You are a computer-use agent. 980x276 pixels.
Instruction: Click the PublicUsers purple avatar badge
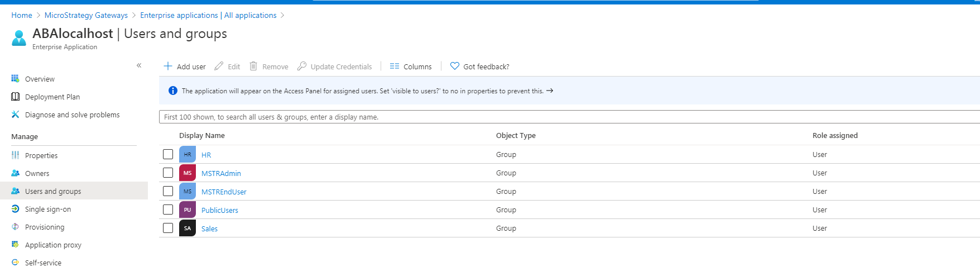point(188,210)
